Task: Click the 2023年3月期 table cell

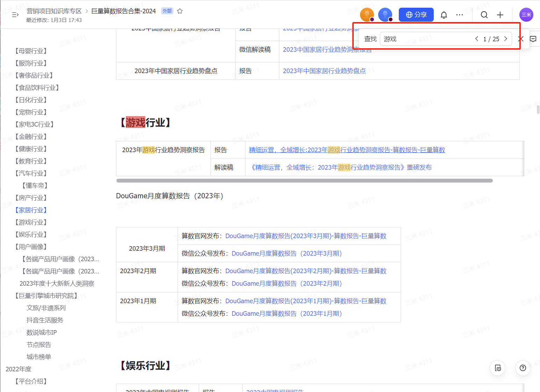Action: pos(147,245)
